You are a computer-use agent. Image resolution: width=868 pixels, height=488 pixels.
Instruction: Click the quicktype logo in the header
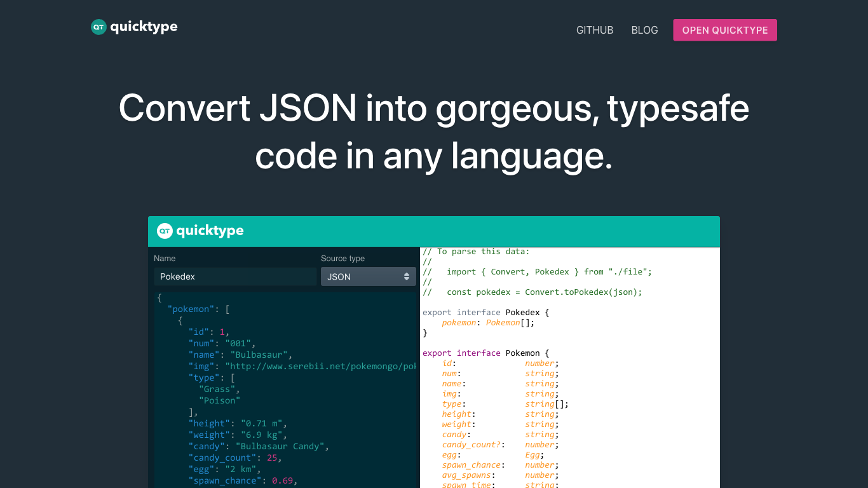[x=134, y=27]
